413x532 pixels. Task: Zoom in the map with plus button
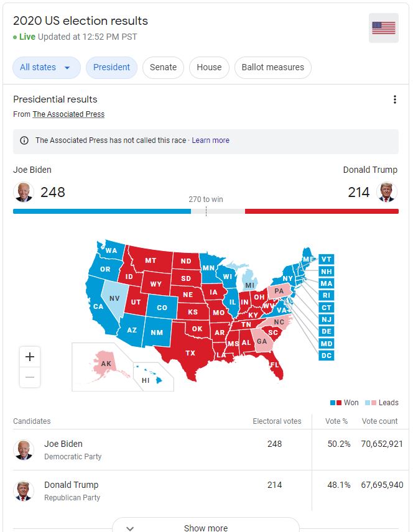30,357
